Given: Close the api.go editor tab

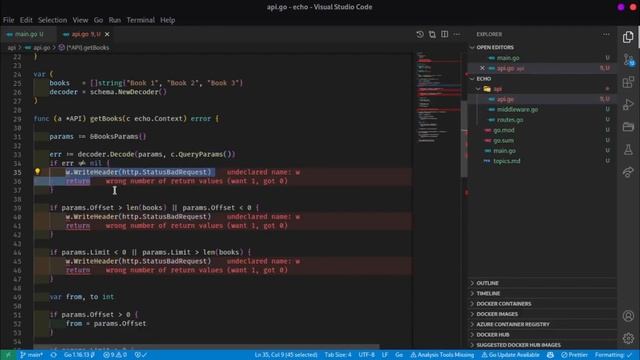Looking at the screenshot, I should pyautogui.click(x=107, y=34).
